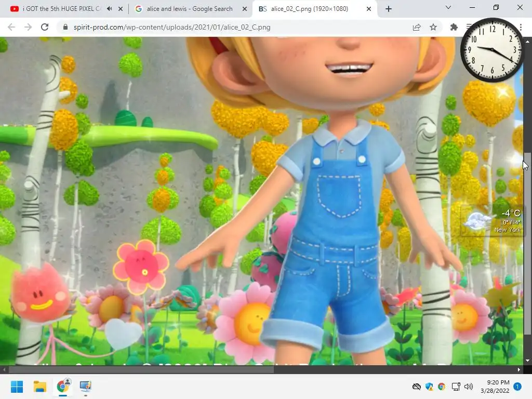Viewport: 532px width, 399px height.
Task: Click the analog clock widget
Action: coord(492,50)
